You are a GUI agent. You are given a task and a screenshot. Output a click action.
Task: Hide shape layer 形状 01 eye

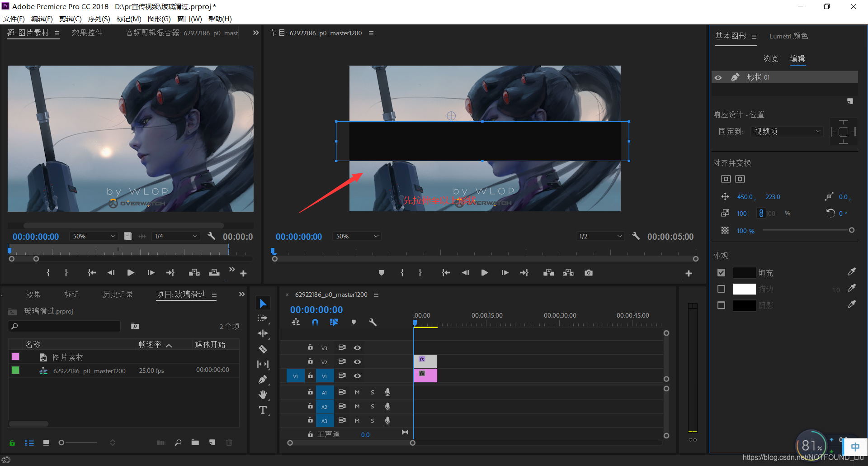[718, 77]
